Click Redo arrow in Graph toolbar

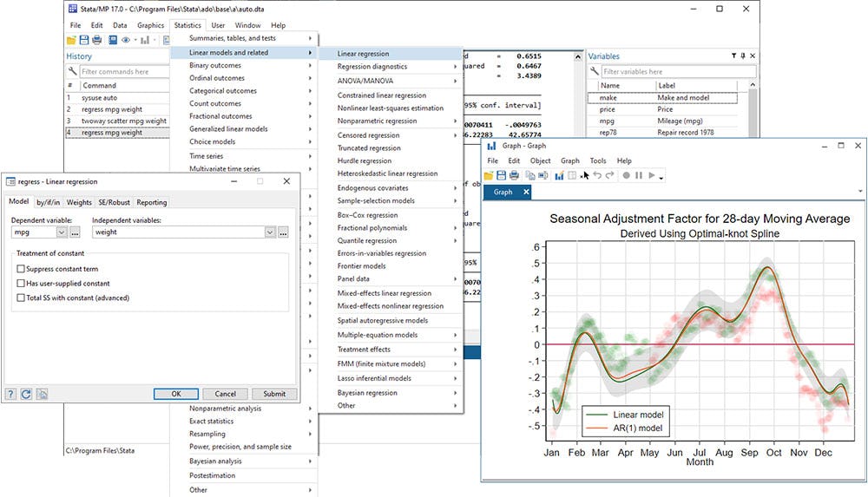[x=610, y=175]
